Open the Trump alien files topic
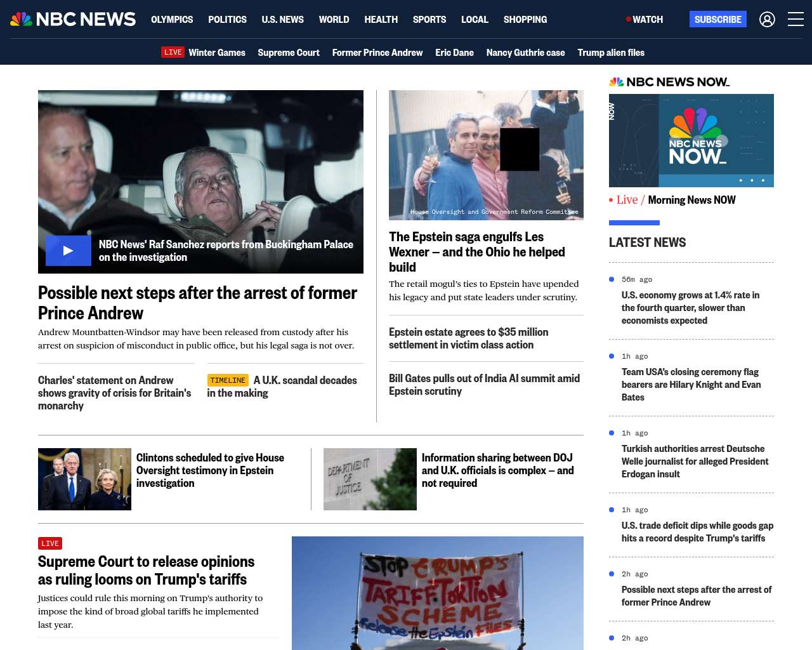The width and height of the screenshot is (812, 650). click(611, 53)
